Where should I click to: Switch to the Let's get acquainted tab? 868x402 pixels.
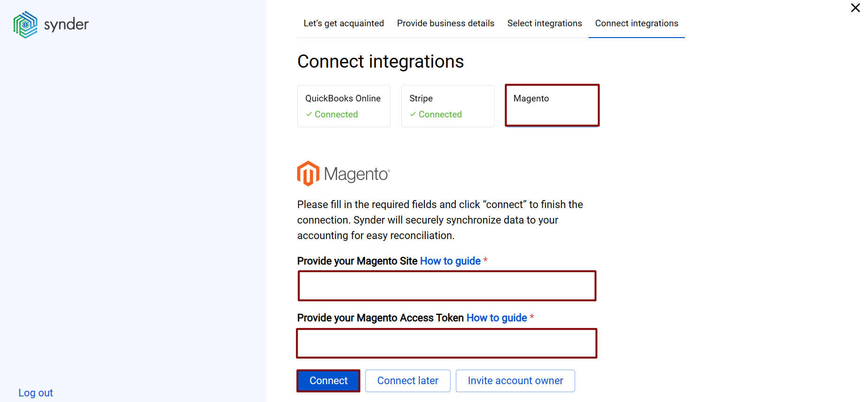(x=344, y=23)
